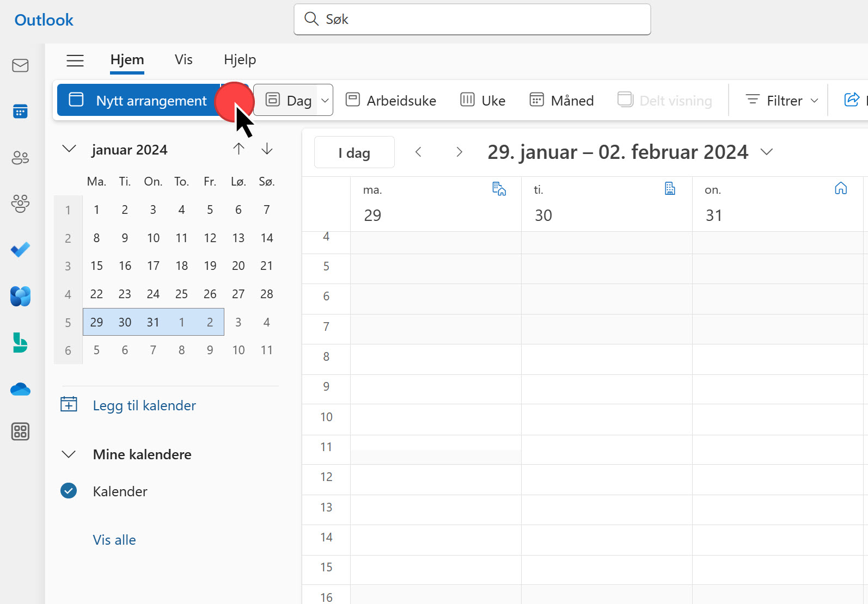Open Mail from the left sidebar
The image size is (868, 604).
coord(20,65)
